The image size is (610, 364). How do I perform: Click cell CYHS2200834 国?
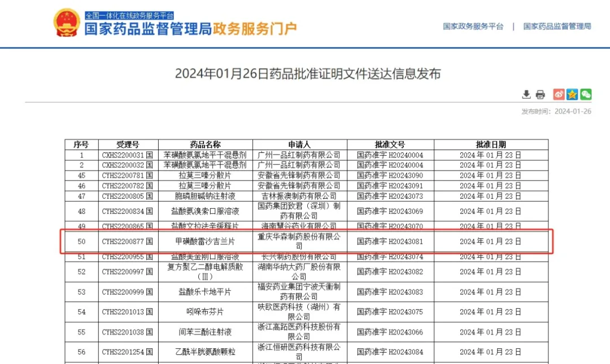coord(128,211)
